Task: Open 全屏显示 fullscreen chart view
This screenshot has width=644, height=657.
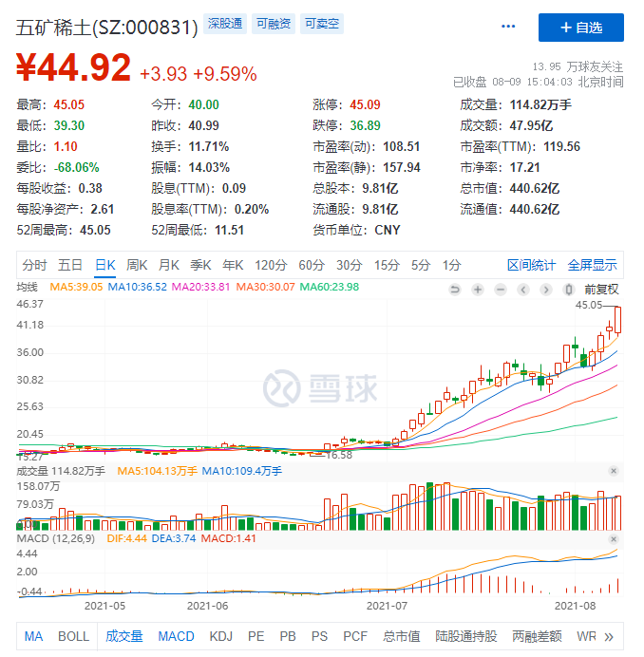Action: (592, 265)
